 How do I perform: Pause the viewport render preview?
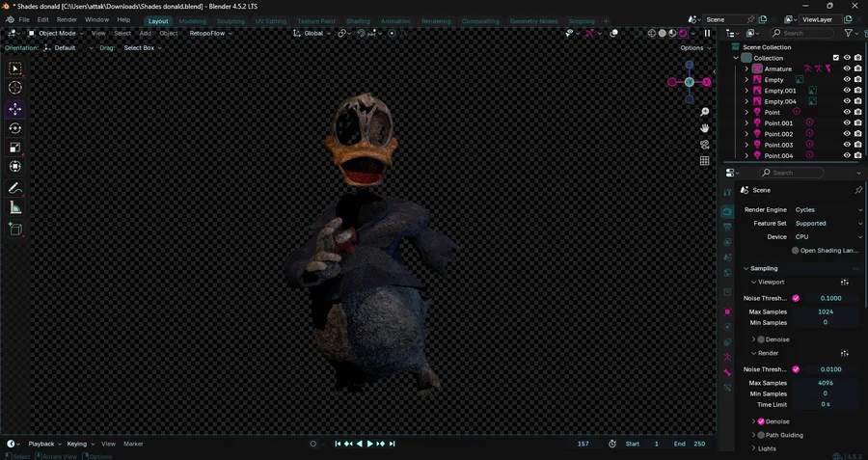click(x=707, y=33)
